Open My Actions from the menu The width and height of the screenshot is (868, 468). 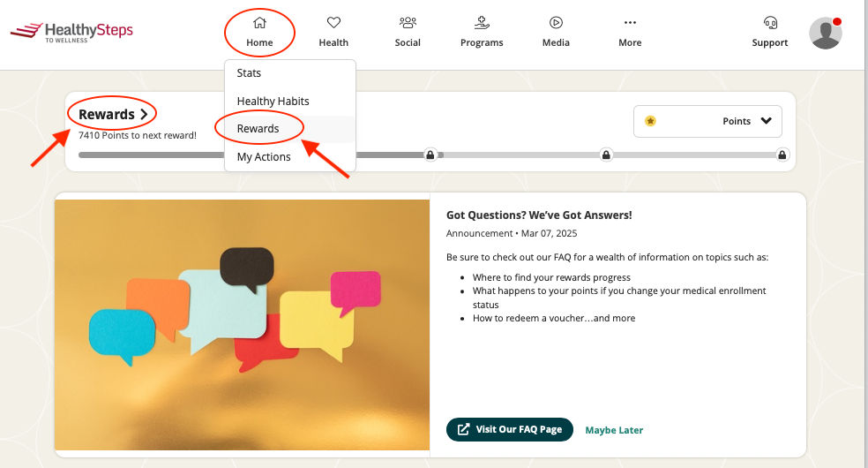click(x=264, y=157)
